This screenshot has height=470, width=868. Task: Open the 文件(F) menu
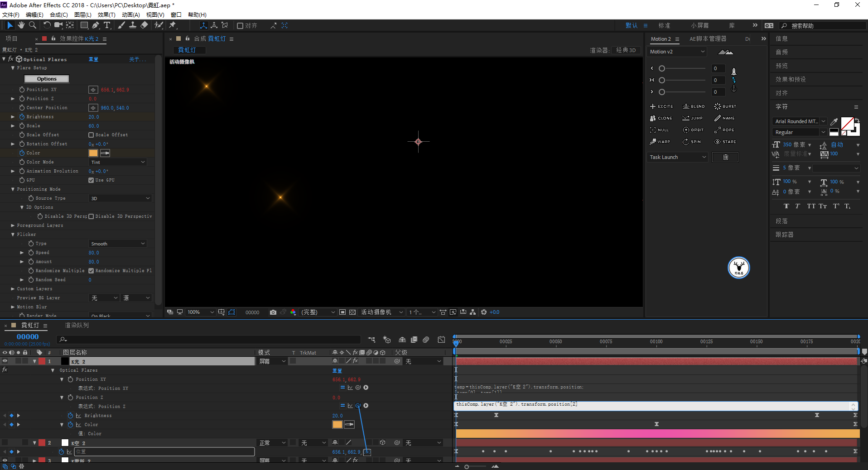coord(11,15)
